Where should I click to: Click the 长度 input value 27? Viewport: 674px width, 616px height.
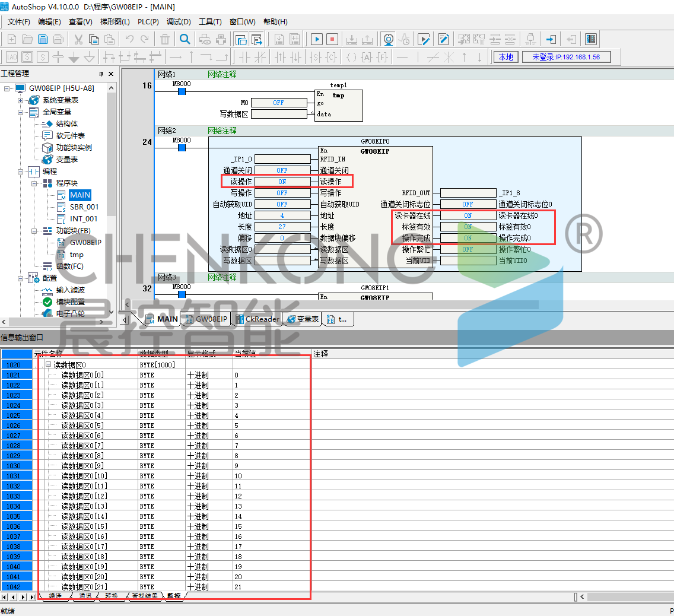click(x=282, y=227)
